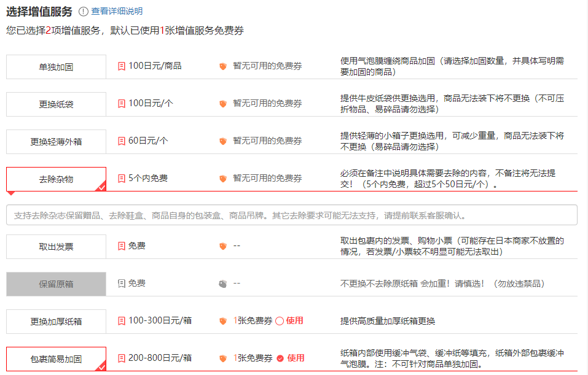
Task: Click the 使用 label in 更换加厚纸箱 row
Action: tap(295, 320)
